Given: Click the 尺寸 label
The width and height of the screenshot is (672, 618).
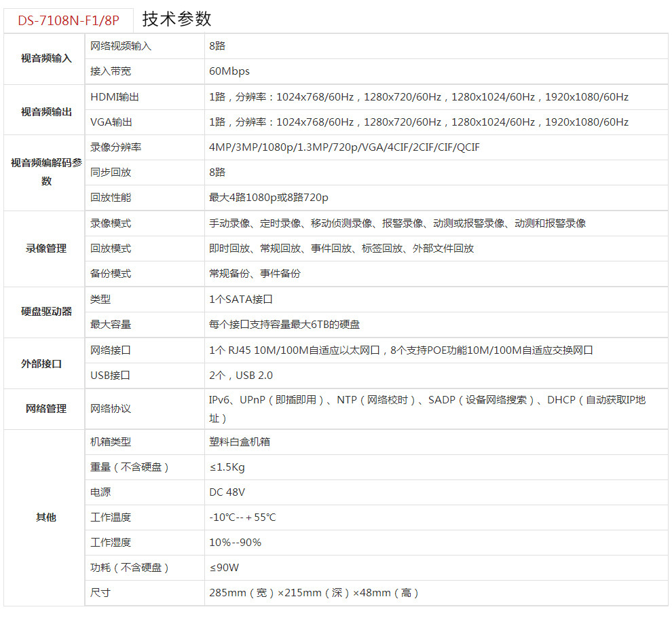Looking at the screenshot, I should coord(100,593).
